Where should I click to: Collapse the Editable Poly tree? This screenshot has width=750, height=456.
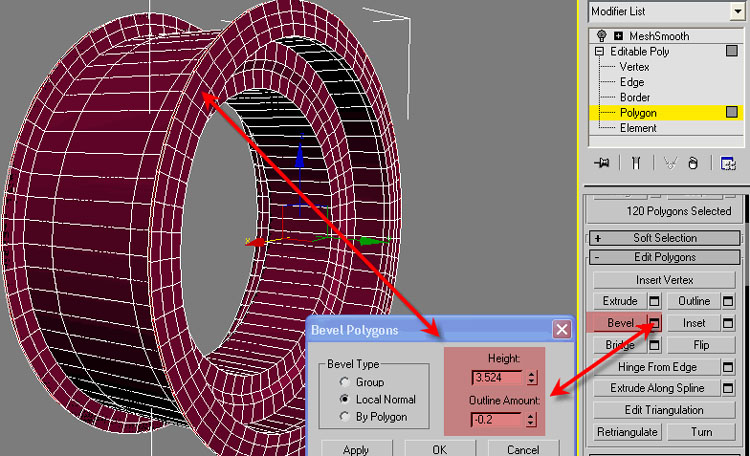pos(600,51)
